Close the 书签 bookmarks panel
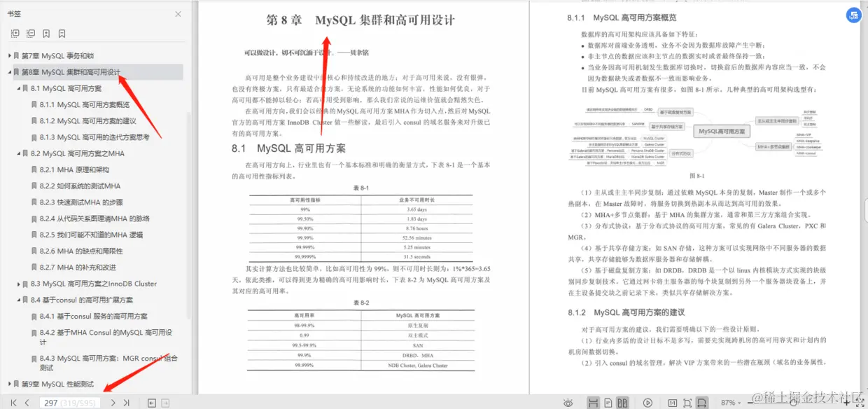Image resolution: width=868 pixels, height=409 pixels. pyautogui.click(x=178, y=14)
